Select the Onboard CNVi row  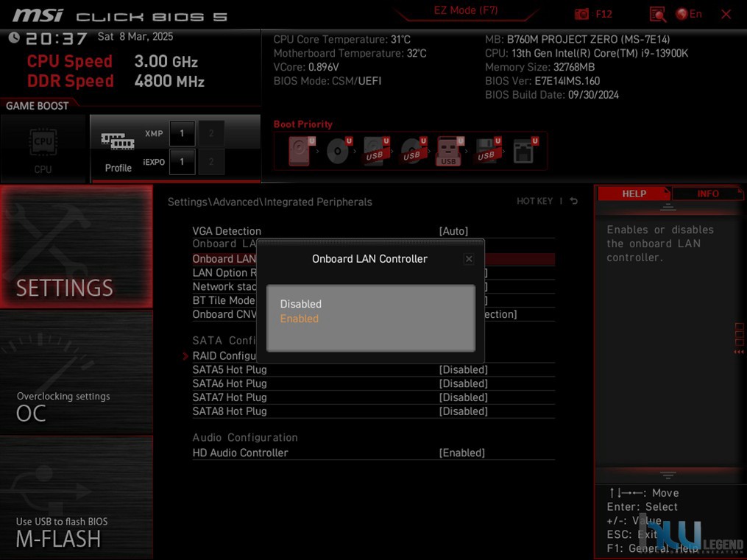point(224,314)
